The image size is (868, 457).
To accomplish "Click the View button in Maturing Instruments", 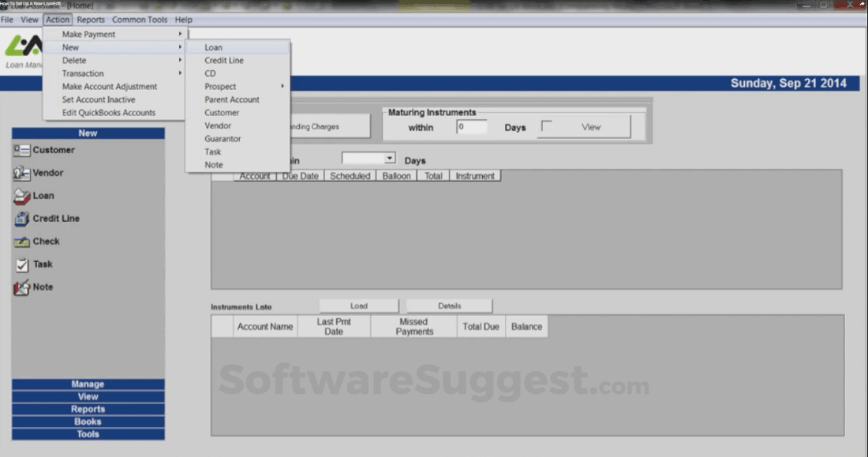I will (x=591, y=127).
